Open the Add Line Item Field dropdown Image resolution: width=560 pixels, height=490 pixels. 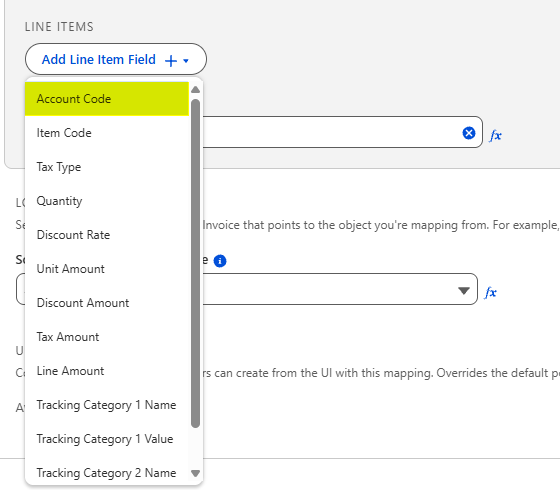[116, 59]
